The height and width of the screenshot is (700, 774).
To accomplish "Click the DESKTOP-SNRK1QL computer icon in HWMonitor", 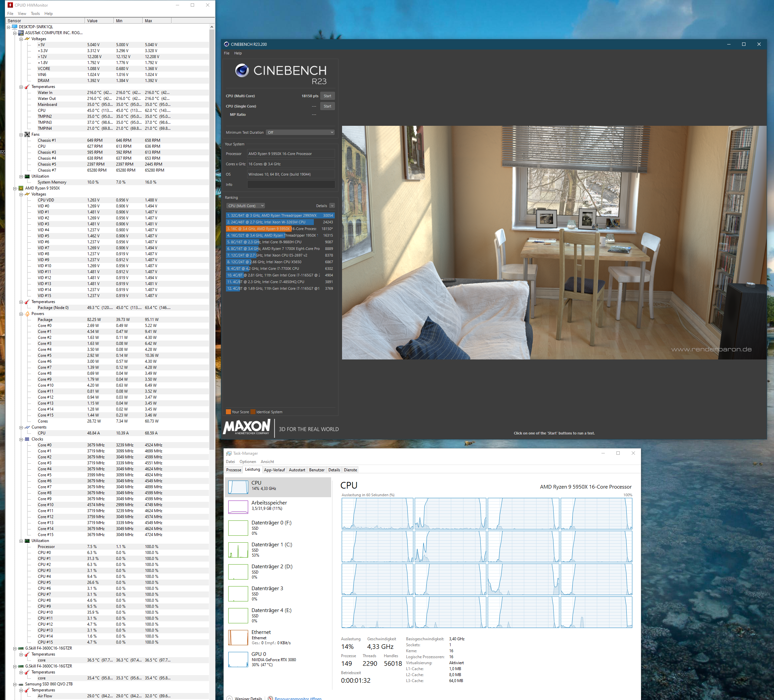I will coord(15,27).
